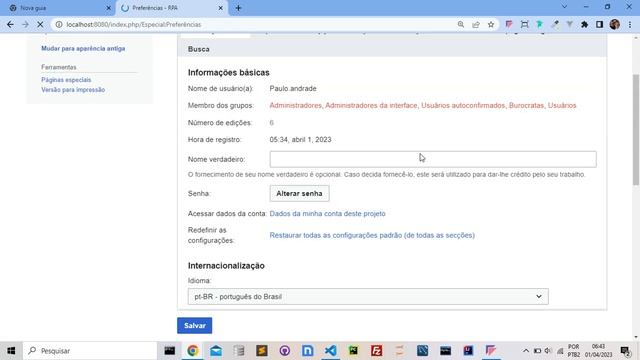
Task: Click the browser forward arrow
Action: (25, 24)
